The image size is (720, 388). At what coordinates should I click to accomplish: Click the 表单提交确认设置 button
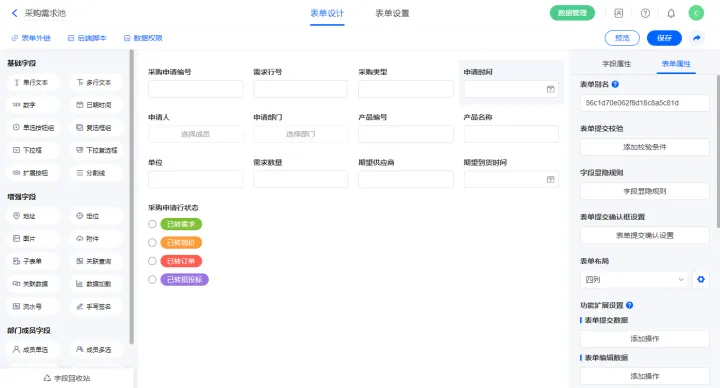(x=645, y=235)
